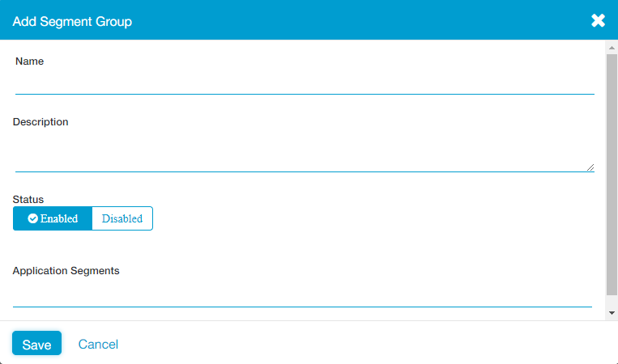The height and width of the screenshot is (364, 618).
Task: Click the checkmark icon on Enabled
Action: 33,218
